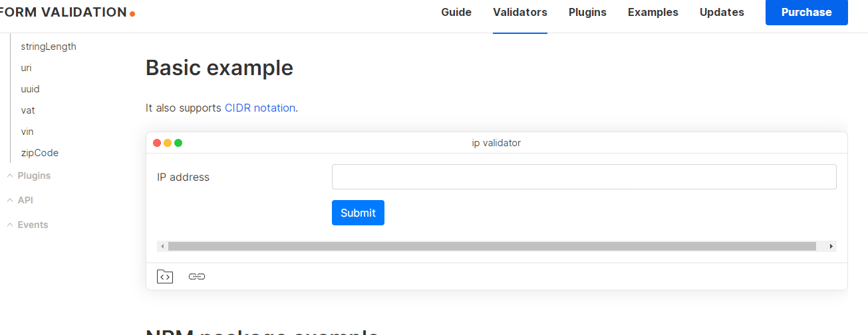
Task: Click the Purchase button
Action: [x=807, y=12]
